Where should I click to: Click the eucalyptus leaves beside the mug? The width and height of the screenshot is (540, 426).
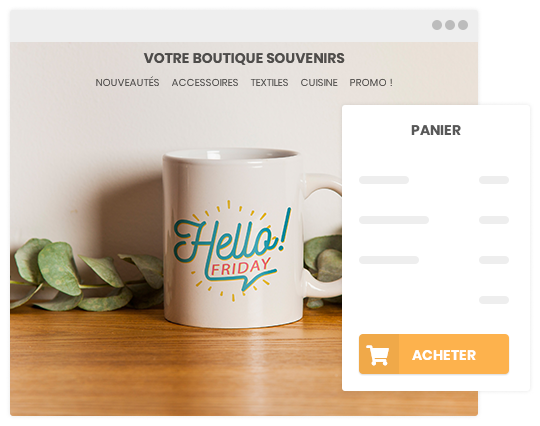tap(86, 276)
